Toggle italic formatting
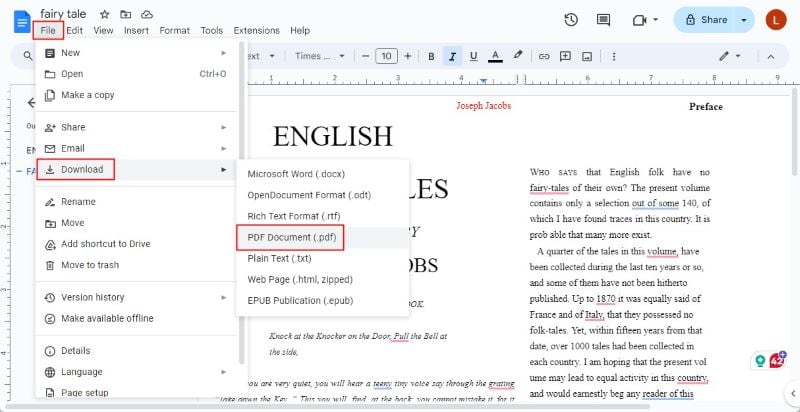Screen dimensions: 800x412 pyautogui.click(x=452, y=56)
